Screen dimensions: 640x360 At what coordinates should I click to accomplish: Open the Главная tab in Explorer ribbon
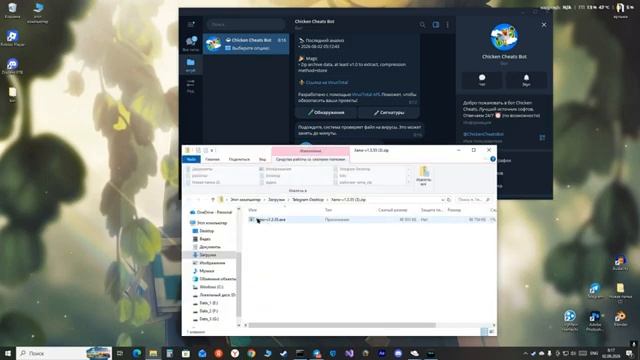[212, 159]
